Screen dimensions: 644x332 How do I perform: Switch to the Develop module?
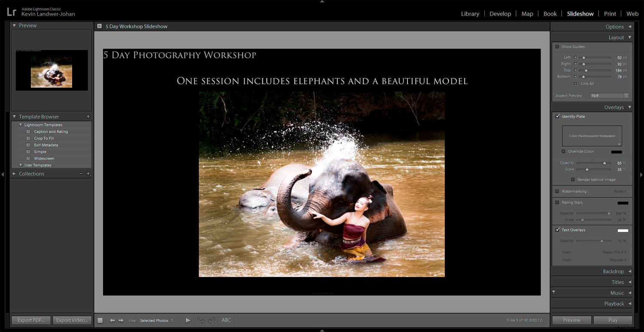pyautogui.click(x=500, y=13)
